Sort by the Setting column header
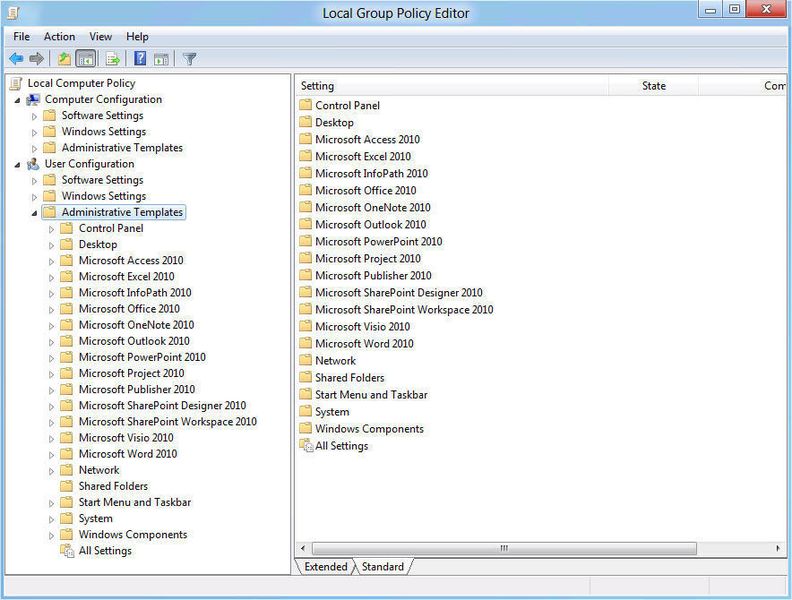This screenshot has width=792, height=600. (x=452, y=86)
